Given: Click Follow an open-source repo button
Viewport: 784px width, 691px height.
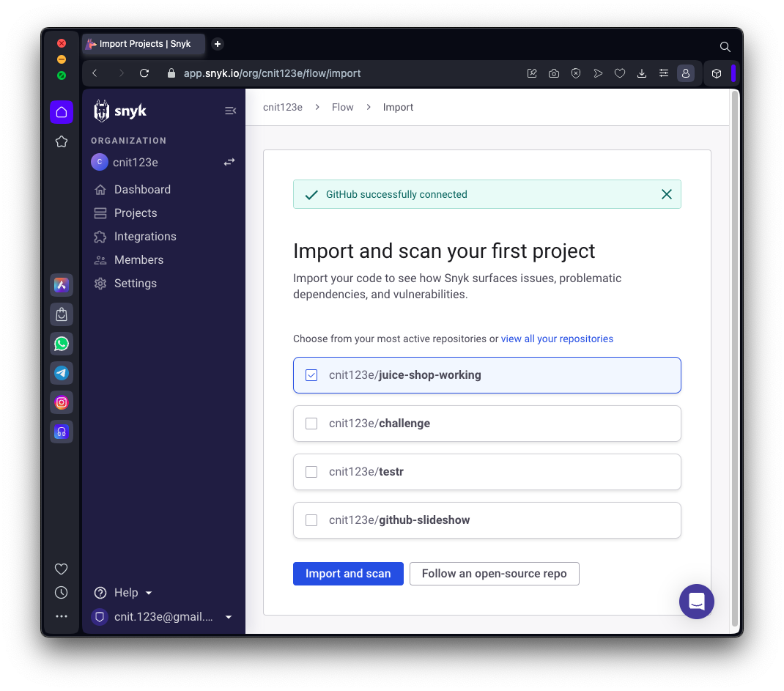Looking at the screenshot, I should tap(494, 574).
